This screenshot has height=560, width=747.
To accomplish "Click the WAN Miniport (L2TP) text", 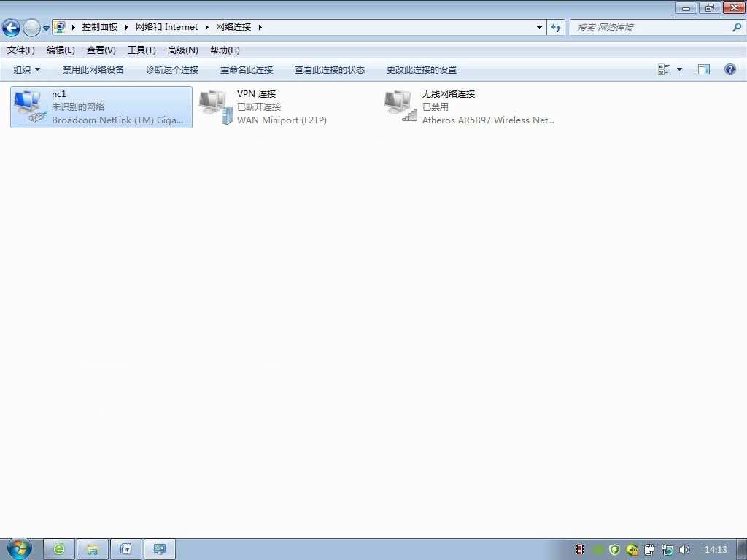I will click(x=282, y=120).
